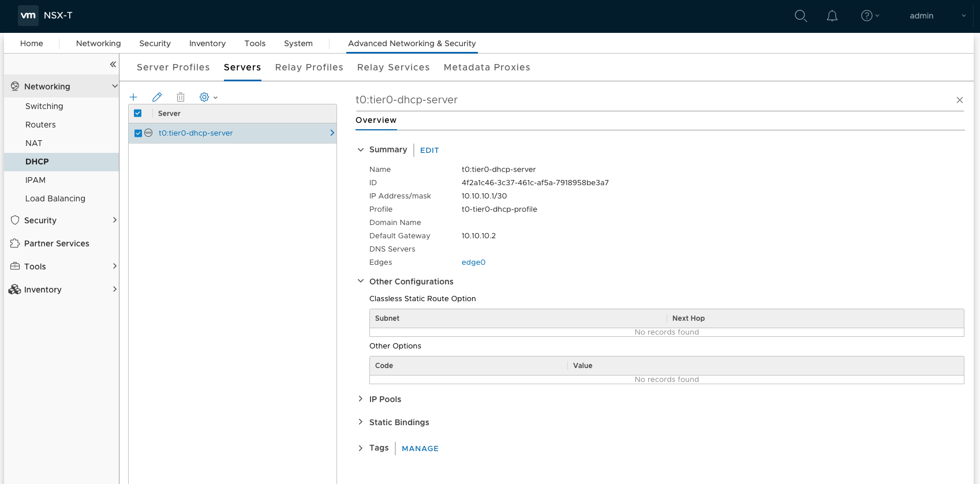
Task: Open the search magnifier icon in header
Action: point(801,16)
